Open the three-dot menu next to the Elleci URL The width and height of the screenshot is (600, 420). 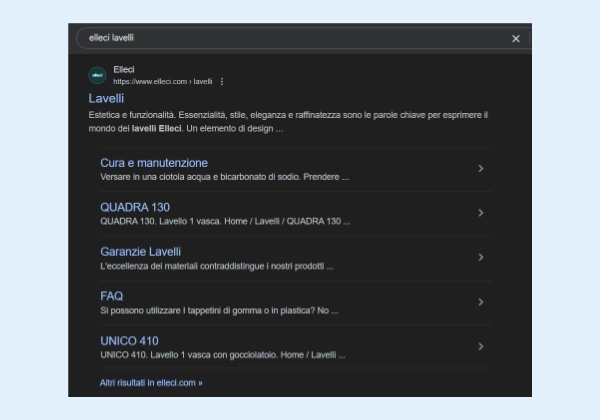pyautogui.click(x=222, y=81)
